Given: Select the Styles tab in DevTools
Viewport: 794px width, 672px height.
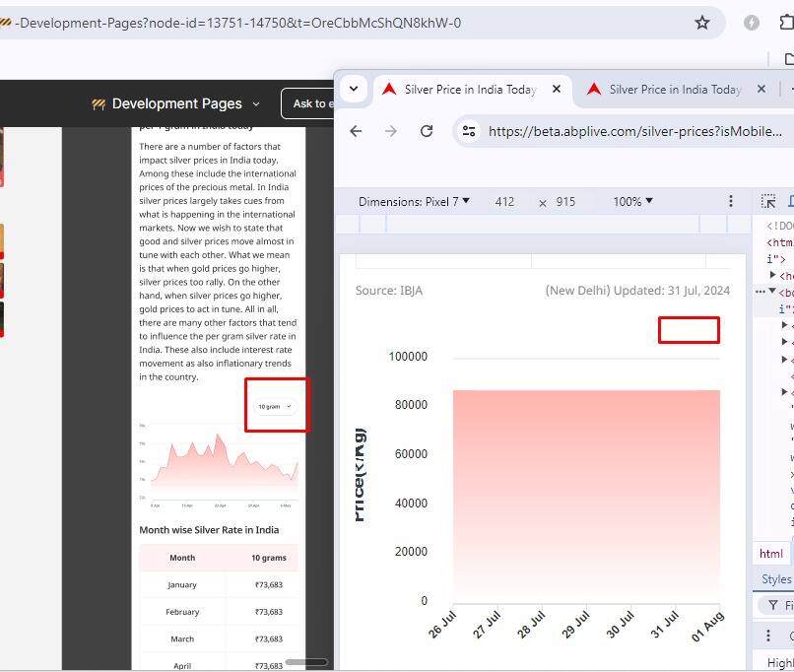Looking at the screenshot, I should pyautogui.click(x=775, y=579).
